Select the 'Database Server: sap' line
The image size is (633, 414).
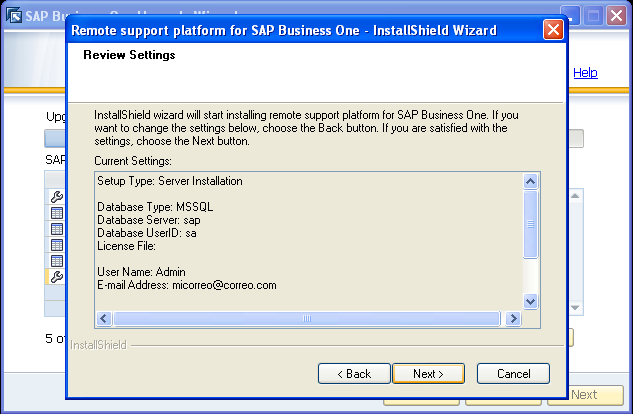[x=149, y=220]
